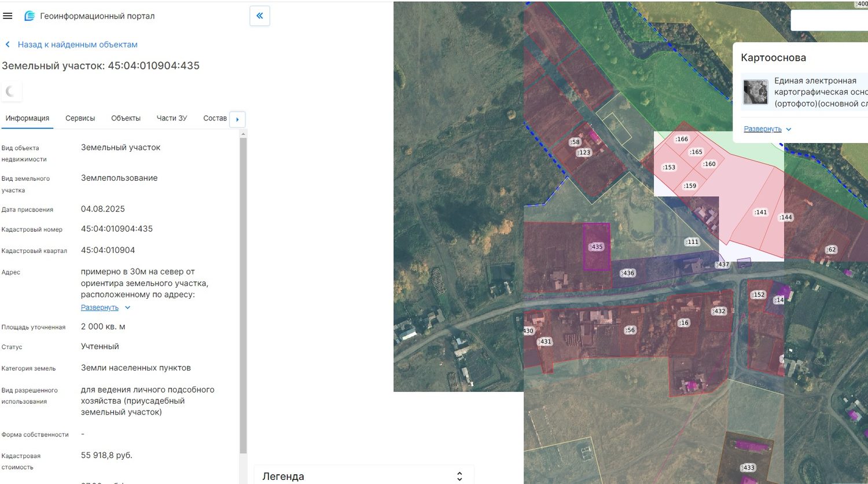The image size is (868, 484).
Task: Click the chevron beside Картооснова Развернуть
Action: point(789,129)
